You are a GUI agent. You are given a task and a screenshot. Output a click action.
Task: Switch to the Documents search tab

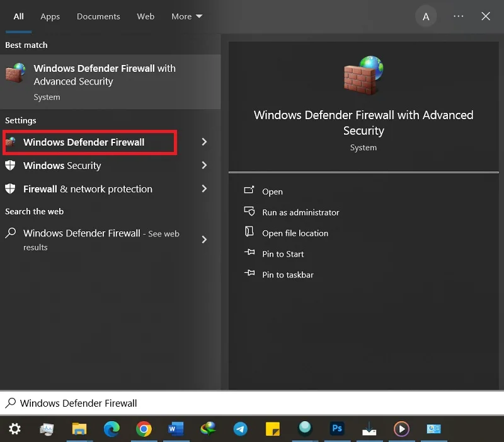click(98, 16)
